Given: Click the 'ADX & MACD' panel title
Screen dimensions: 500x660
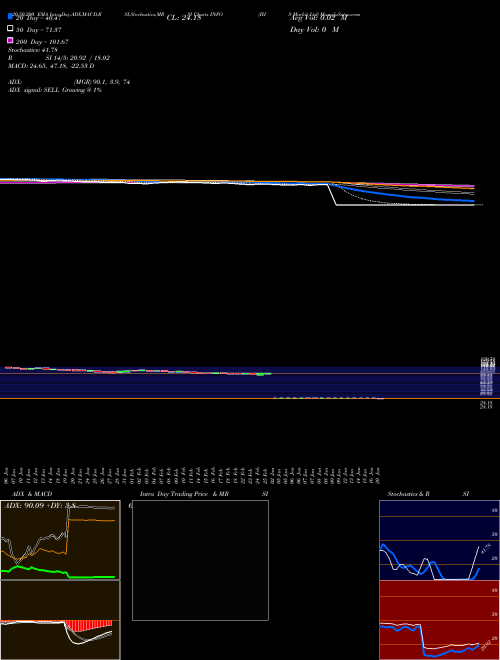Looking at the screenshot, I should [x=32, y=494].
